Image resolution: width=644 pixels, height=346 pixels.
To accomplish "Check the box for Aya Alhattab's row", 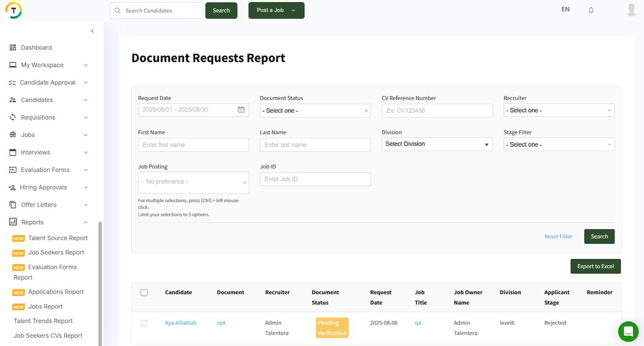I will (144, 323).
